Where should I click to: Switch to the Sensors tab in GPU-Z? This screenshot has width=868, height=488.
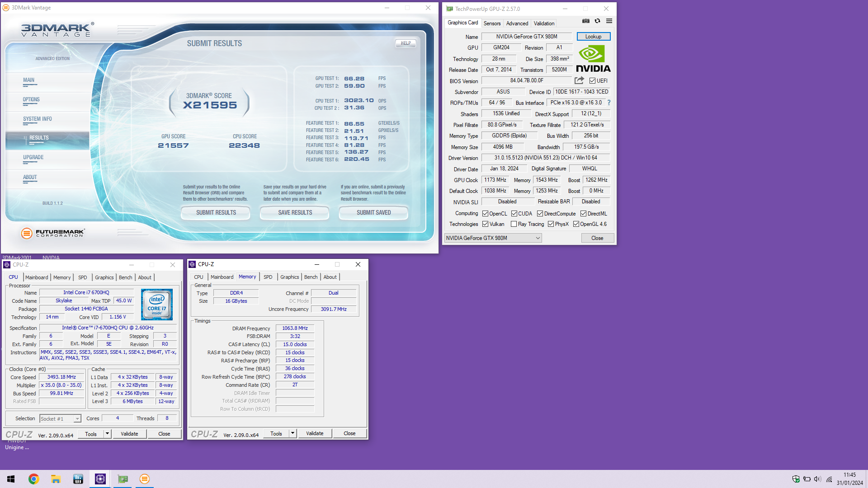492,23
